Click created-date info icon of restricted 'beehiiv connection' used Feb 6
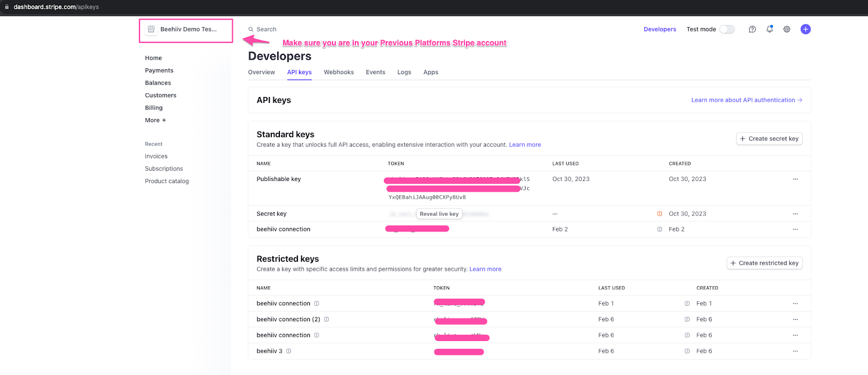868x375 pixels. (x=687, y=335)
